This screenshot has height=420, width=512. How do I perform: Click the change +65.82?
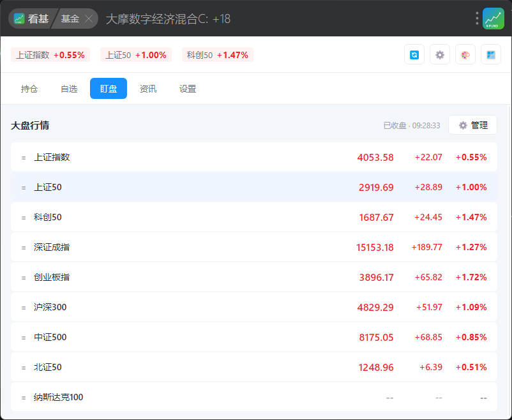pos(428,277)
